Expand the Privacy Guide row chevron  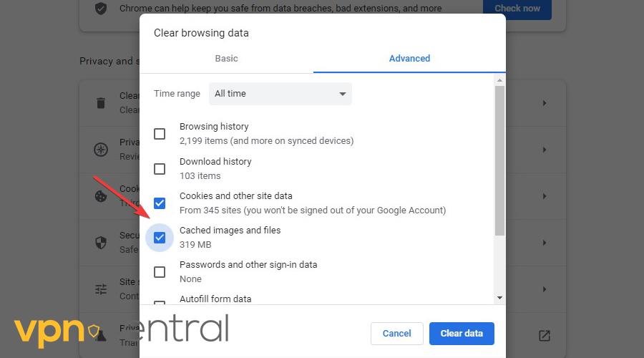pos(545,150)
